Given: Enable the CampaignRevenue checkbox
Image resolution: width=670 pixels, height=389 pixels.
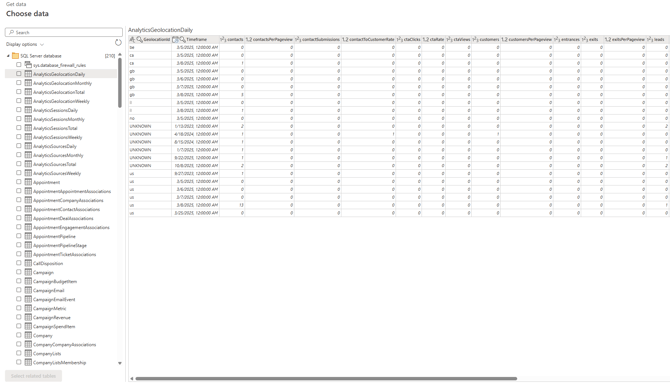Looking at the screenshot, I should [19, 317].
